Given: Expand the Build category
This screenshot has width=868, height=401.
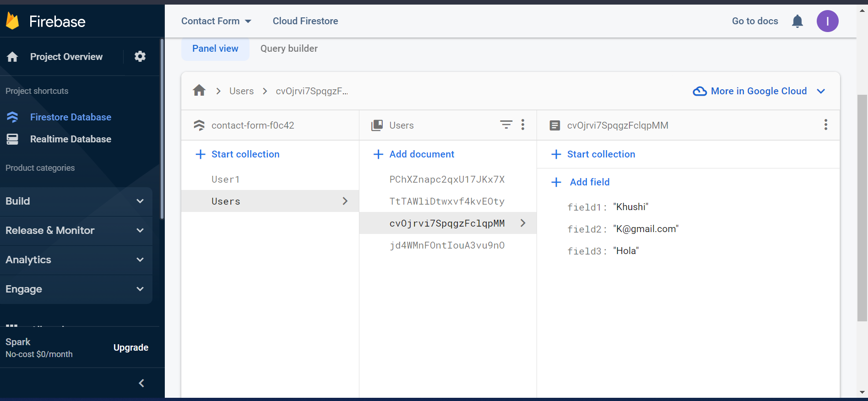Looking at the screenshot, I should 76,201.
